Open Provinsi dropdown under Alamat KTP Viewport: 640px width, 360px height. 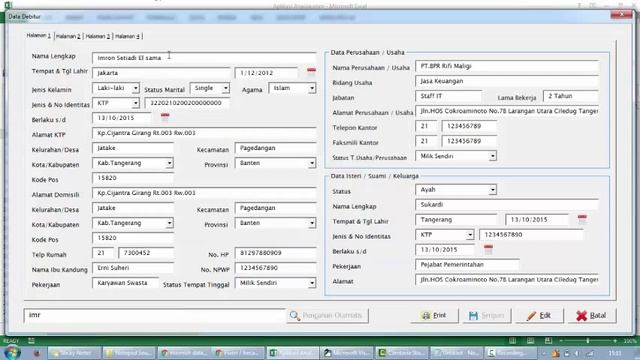click(x=312, y=163)
